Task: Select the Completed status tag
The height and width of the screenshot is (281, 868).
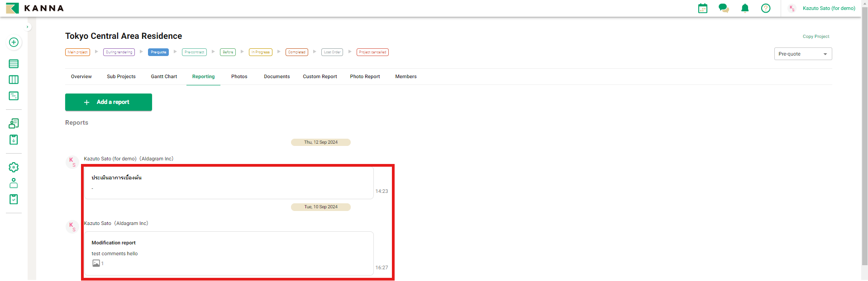Action: pyautogui.click(x=296, y=52)
